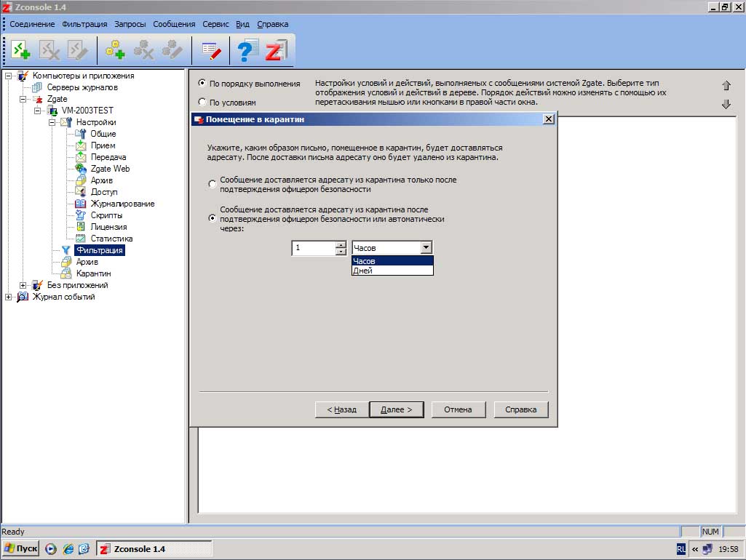Click the show desktop quick launch icon

[x=84, y=549]
